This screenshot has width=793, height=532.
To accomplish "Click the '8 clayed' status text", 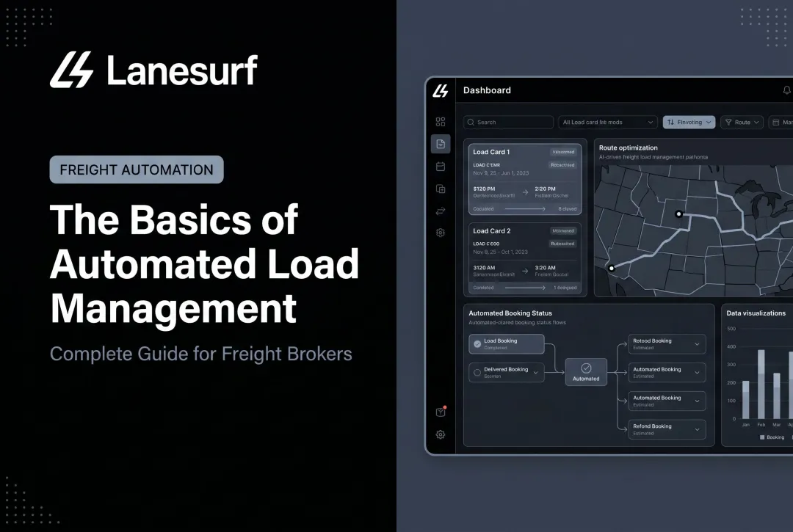I will click(568, 208).
